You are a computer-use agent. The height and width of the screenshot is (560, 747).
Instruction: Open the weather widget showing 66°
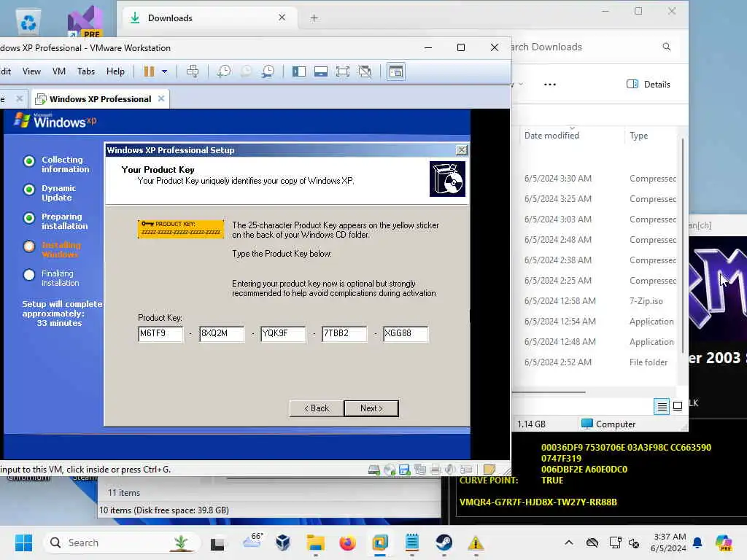[252, 542]
